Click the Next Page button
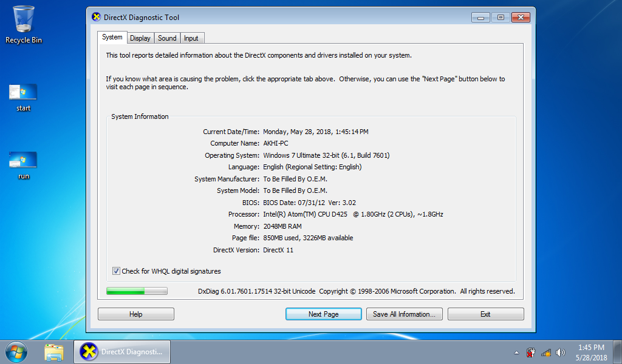 [324, 314]
